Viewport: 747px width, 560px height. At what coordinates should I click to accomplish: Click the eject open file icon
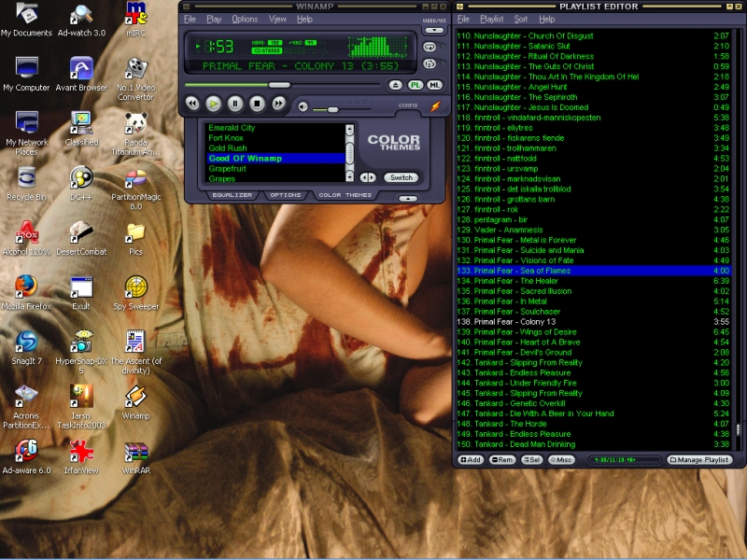click(x=395, y=85)
